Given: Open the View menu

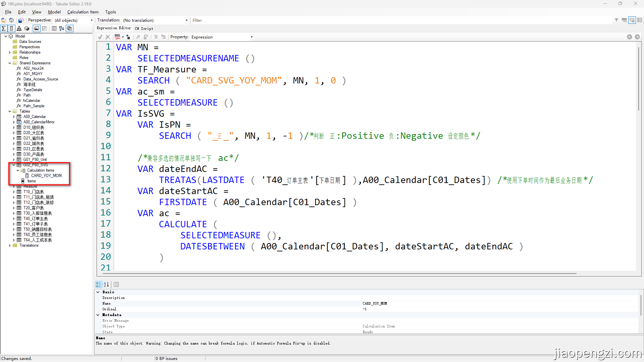Looking at the screenshot, I should 37,12.
